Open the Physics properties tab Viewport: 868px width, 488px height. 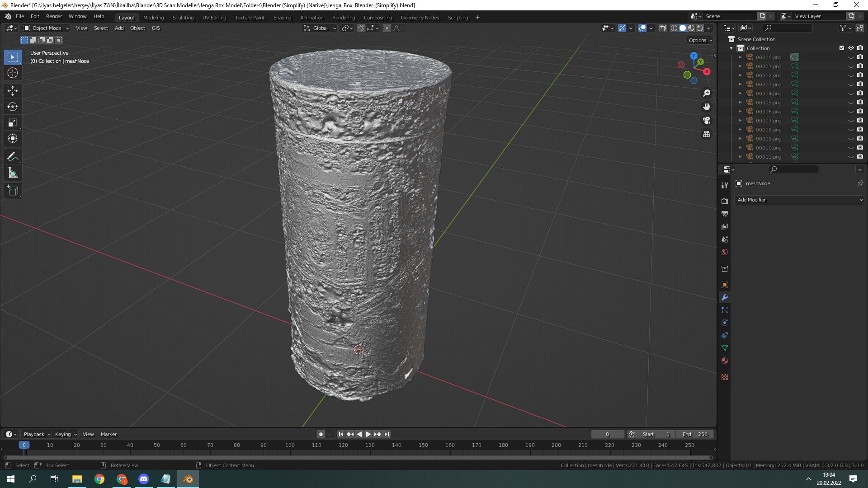point(725,323)
